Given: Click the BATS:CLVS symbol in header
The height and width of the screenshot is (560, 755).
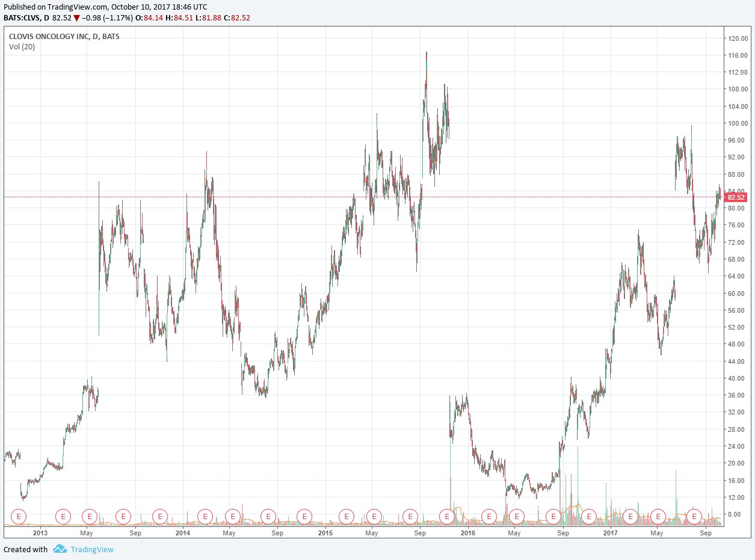Looking at the screenshot, I should click(22, 18).
